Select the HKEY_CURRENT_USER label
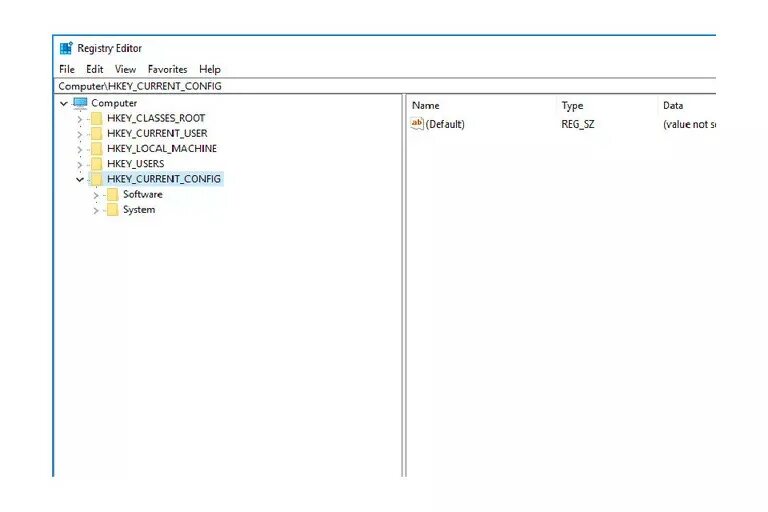The image size is (768, 512). click(x=157, y=133)
